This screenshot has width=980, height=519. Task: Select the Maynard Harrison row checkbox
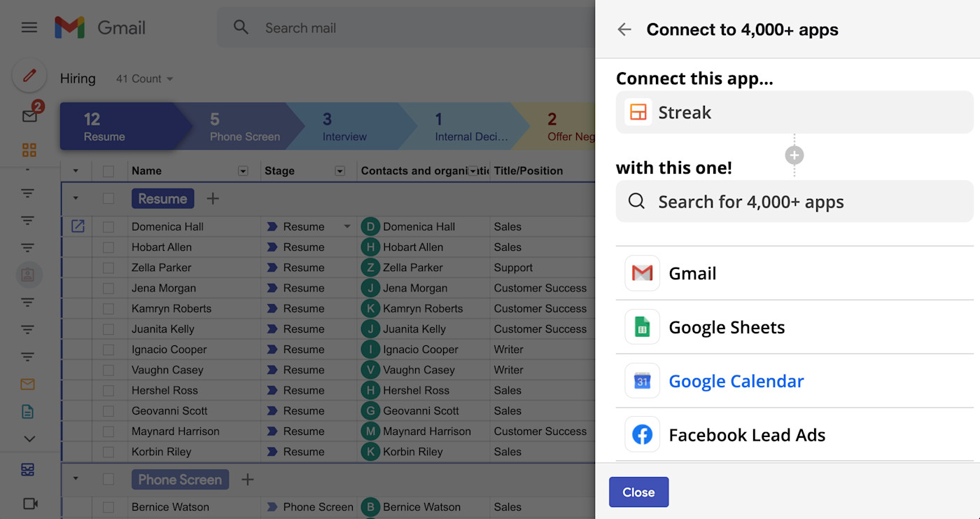tap(108, 431)
